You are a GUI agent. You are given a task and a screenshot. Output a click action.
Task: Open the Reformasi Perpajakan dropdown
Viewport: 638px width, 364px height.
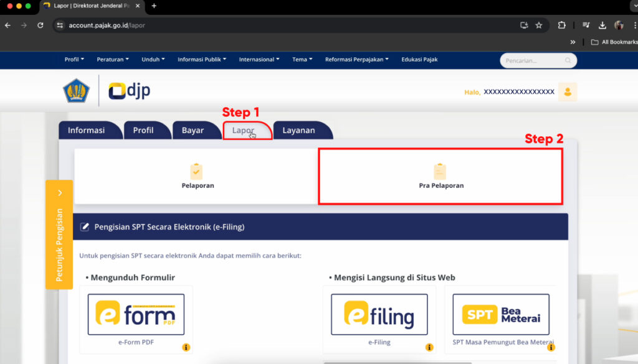tap(356, 60)
